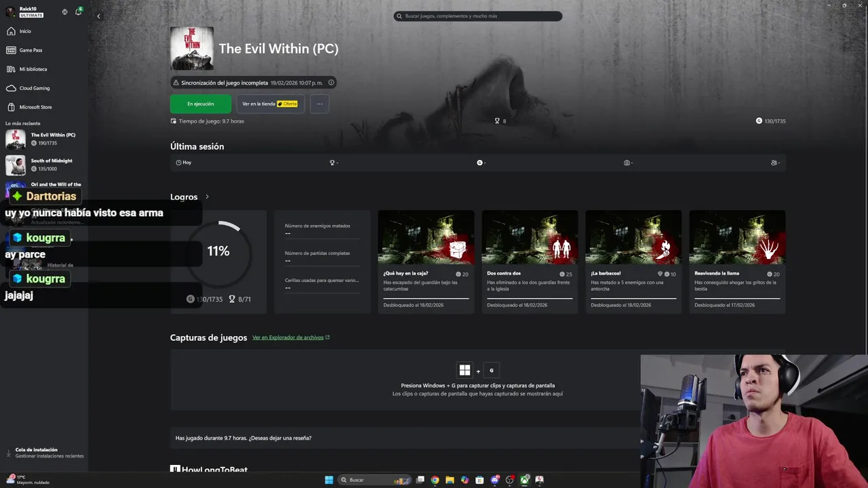
Task: Click the notifications bell icon
Action: [79, 12]
